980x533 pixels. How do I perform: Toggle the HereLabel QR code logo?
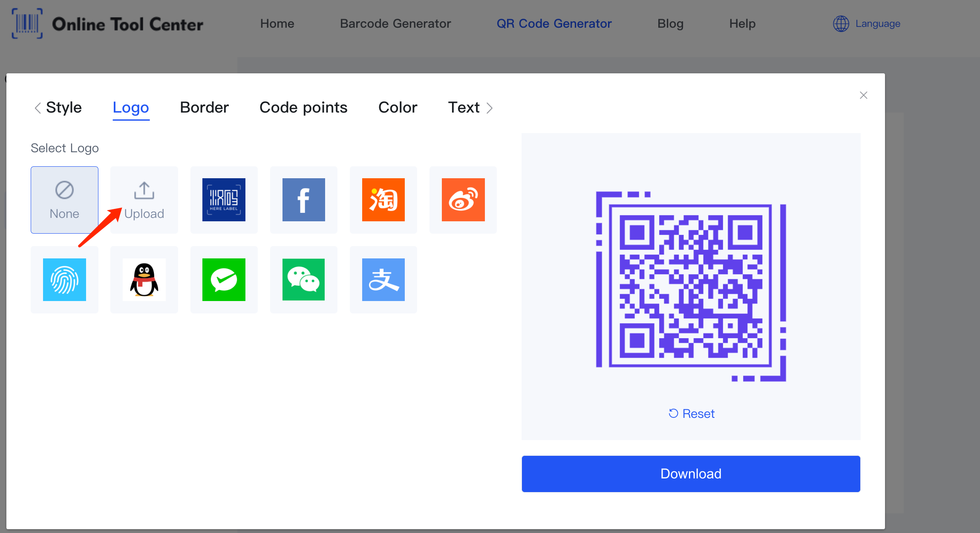pyautogui.click(x=224, y=200)
